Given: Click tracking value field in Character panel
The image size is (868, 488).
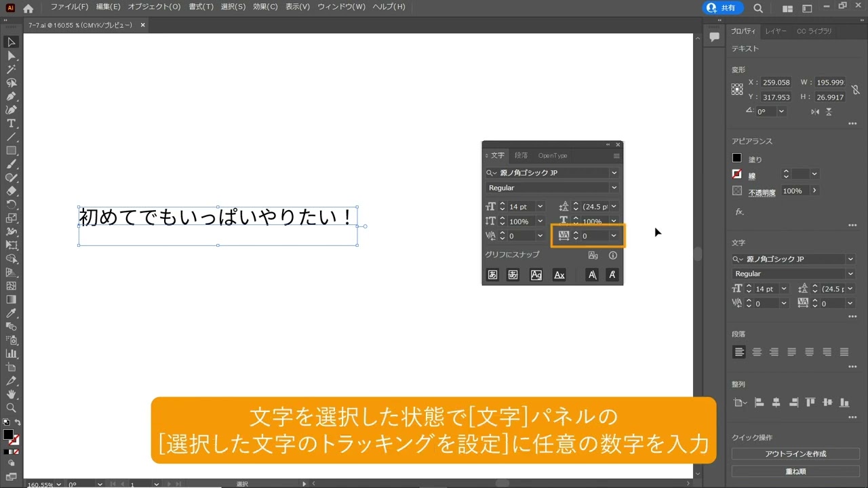Looking at the screenshot, I should [595, 236].
